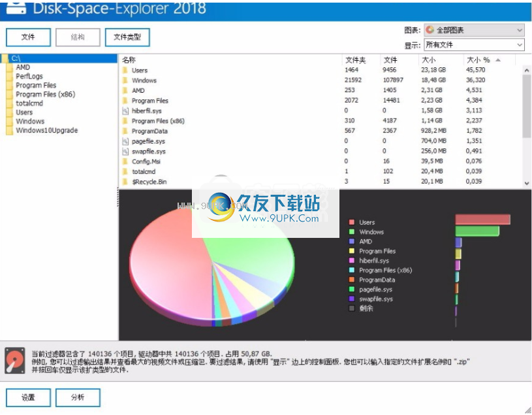Click Program Files folder icon in list
This screenshot has width=532, height=415.
pos(125,101)
